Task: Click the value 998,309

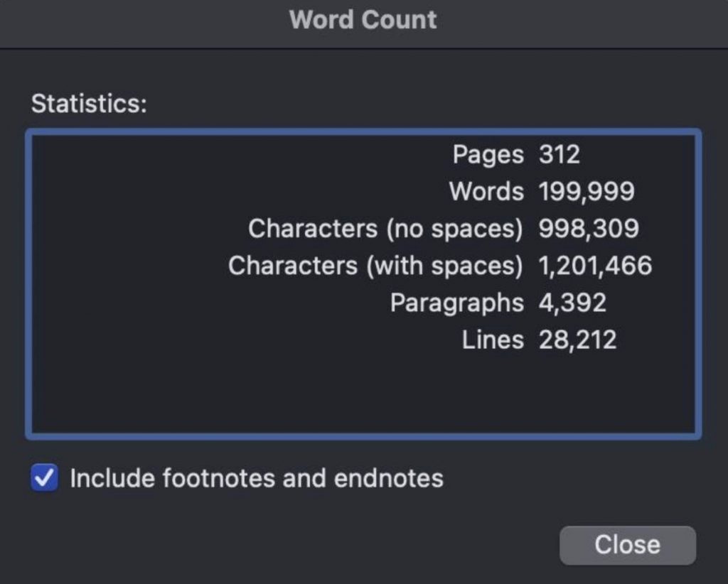Action: point(589,229)
